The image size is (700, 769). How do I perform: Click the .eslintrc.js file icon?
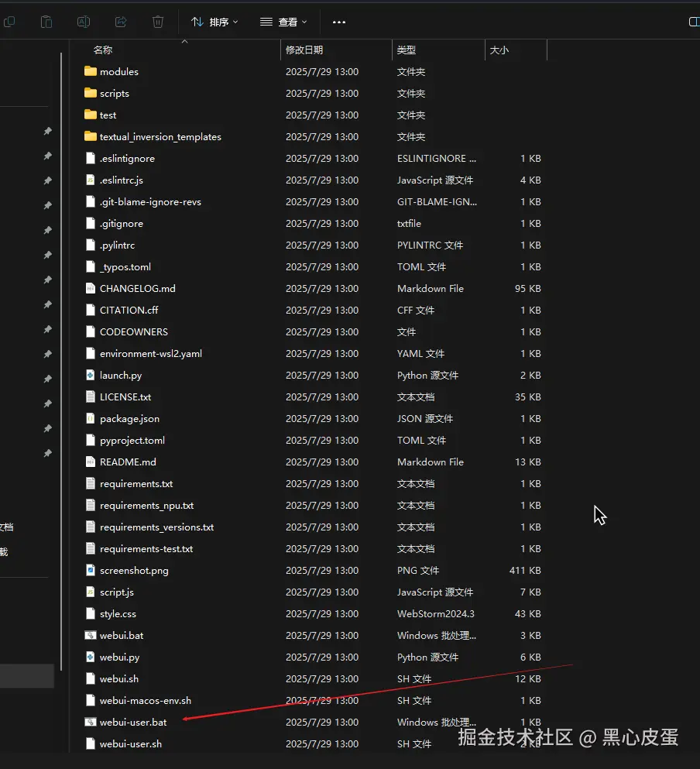91,180
